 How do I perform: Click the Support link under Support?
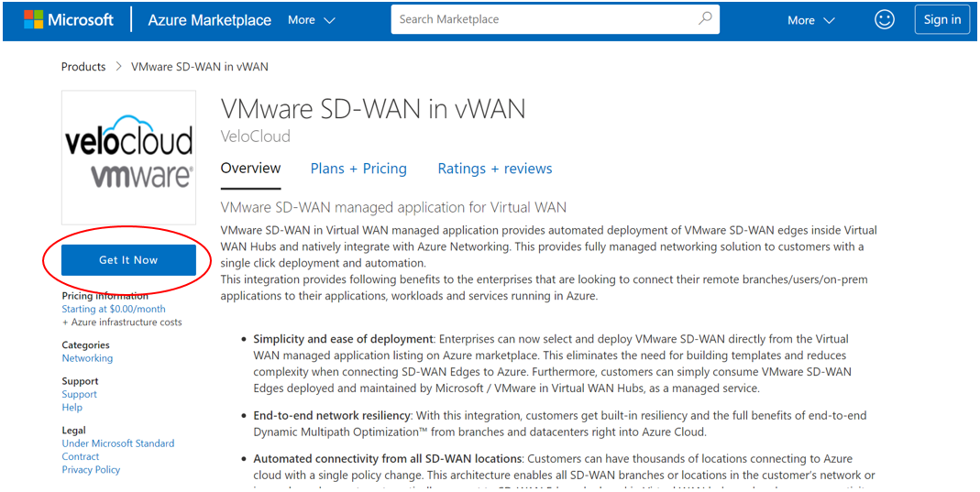80,395
